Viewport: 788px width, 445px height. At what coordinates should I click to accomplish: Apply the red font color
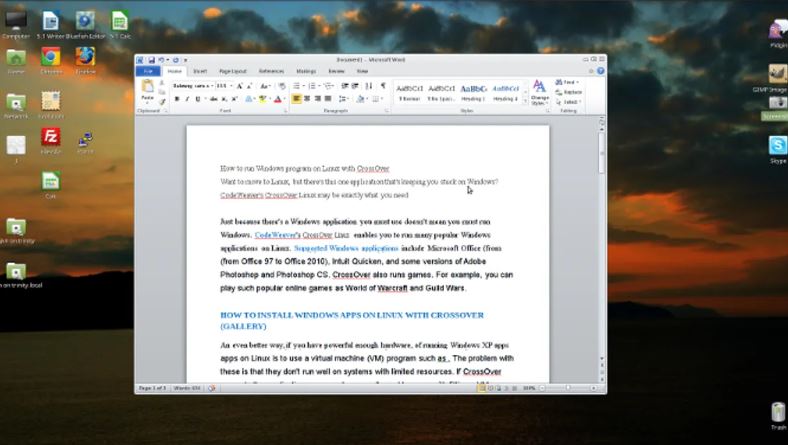click(x=277, y=99)
